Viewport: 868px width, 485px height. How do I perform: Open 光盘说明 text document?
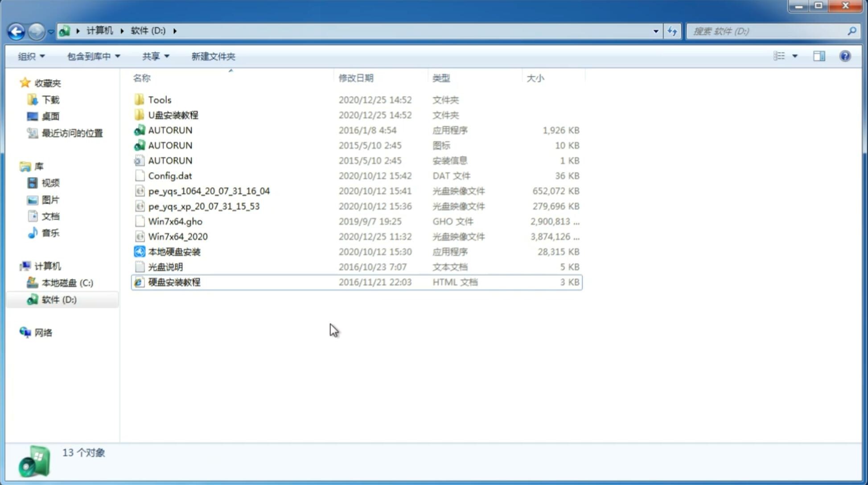(165, 266)
